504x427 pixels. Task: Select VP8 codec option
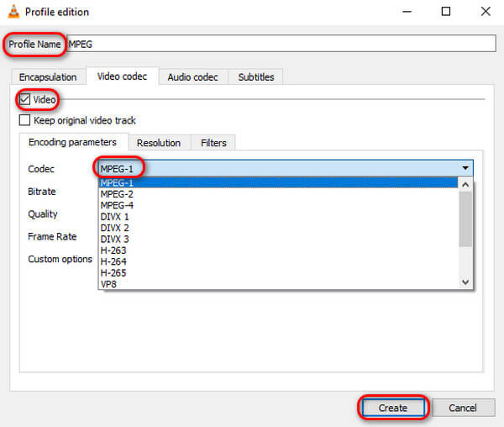(x=278, y=284)
